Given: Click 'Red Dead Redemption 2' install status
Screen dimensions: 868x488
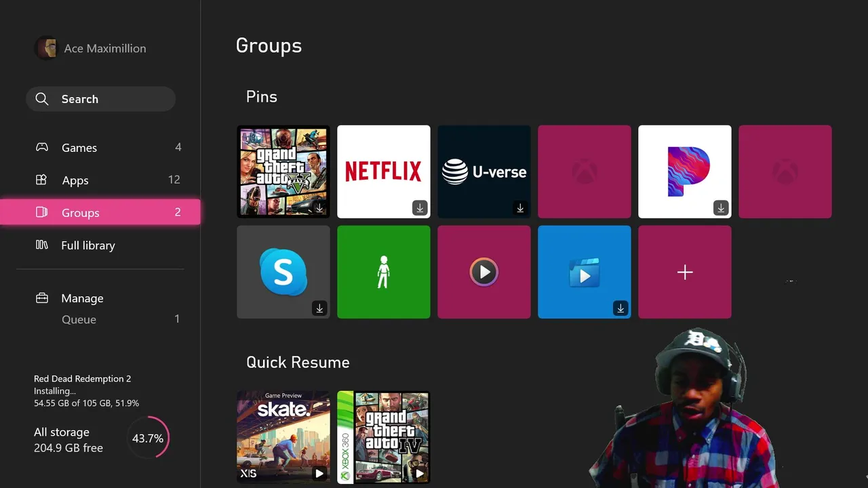Looking at the screenshot, I should (83, 379).
